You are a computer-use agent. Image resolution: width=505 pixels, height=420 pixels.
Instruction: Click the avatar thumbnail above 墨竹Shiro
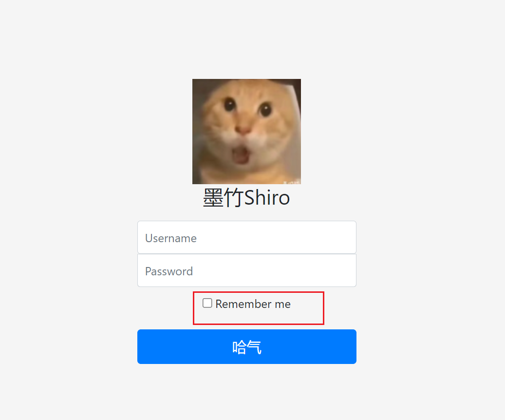click(x=246, y=132)
